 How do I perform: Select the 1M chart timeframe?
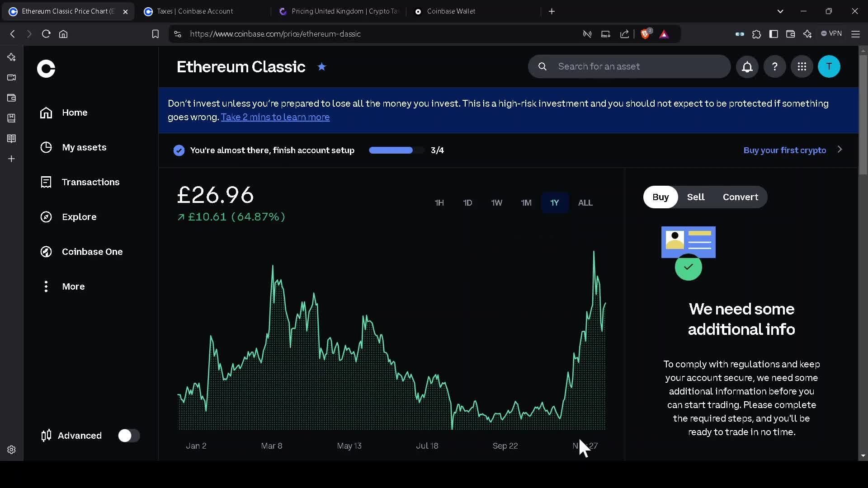click(526, 202)
